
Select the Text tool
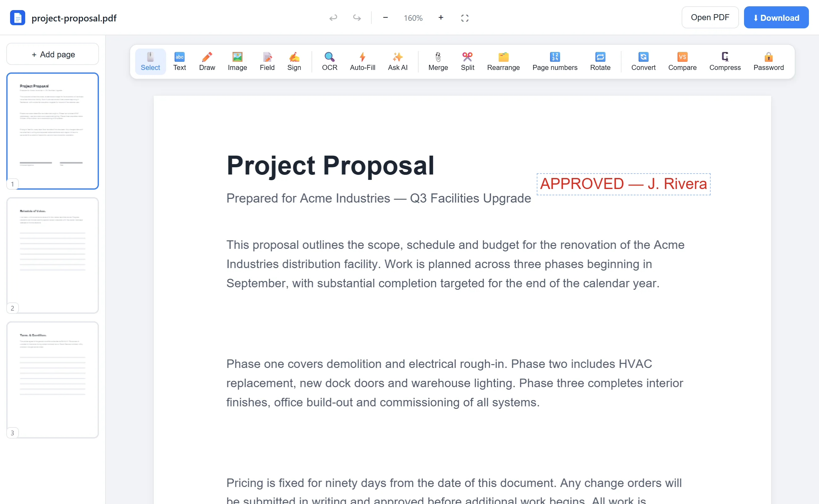[x=179, y=62]
